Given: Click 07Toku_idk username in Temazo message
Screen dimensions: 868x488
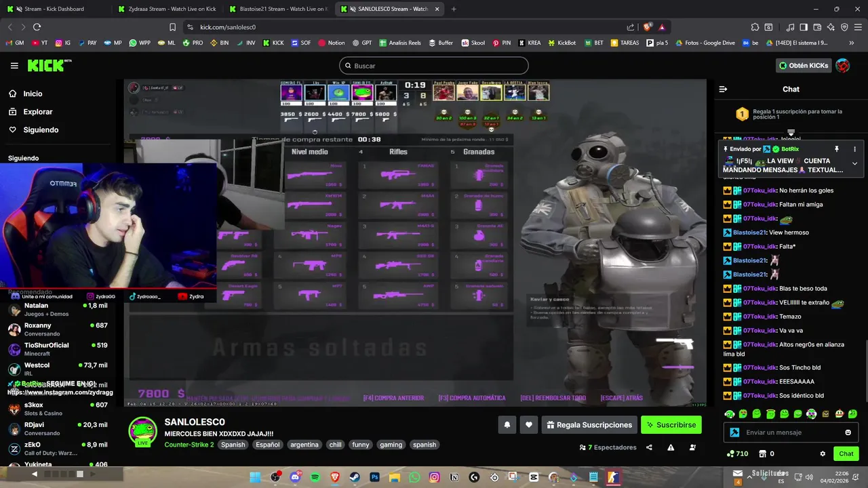Looking at the screenshot, I should pos(759,317).
